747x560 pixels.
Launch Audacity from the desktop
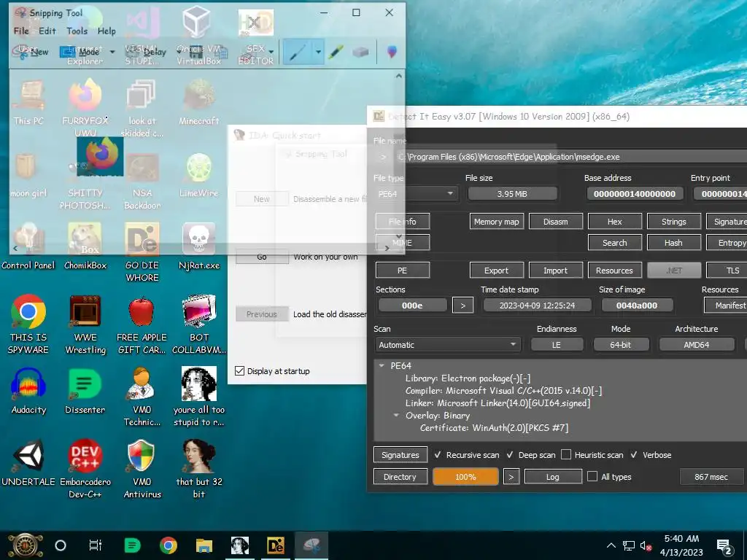pos(28,391)
